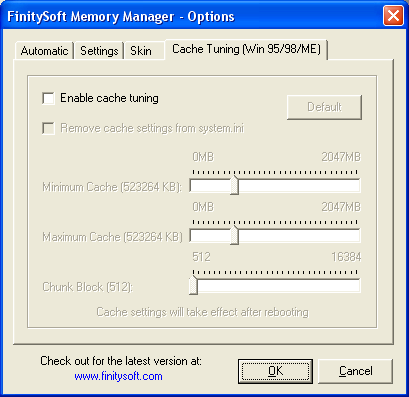Screen dimensions: 409x397
Task: Select the Skin tab
Action: click(141, 51)
